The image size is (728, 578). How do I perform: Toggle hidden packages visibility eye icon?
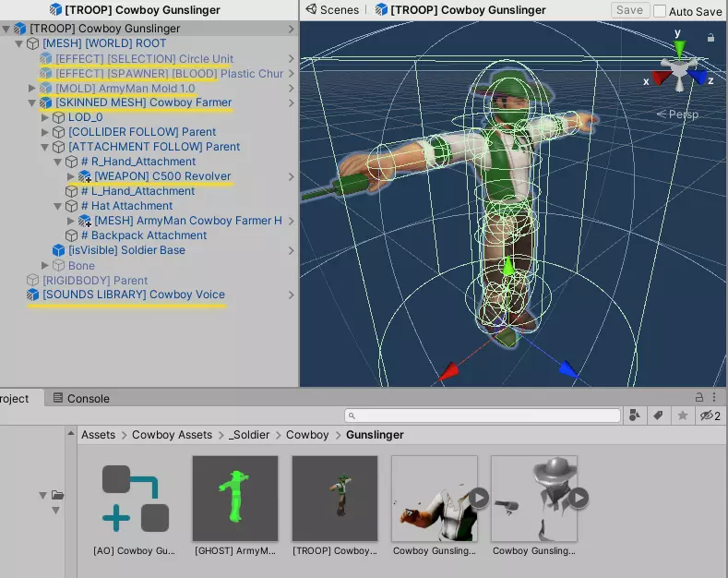pos(710,415)
